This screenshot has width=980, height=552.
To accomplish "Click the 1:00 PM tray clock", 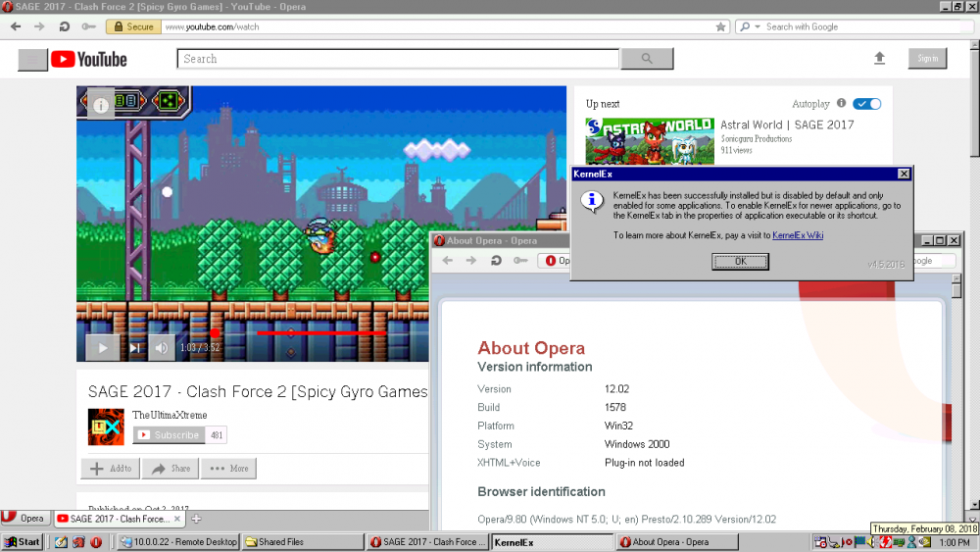I will [x=955, y=542].
